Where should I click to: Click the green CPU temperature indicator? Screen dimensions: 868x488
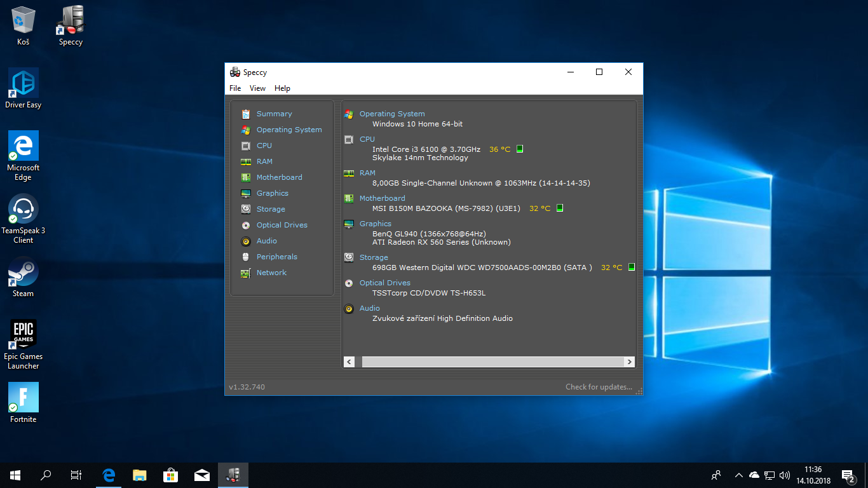(x=520, y=149)
